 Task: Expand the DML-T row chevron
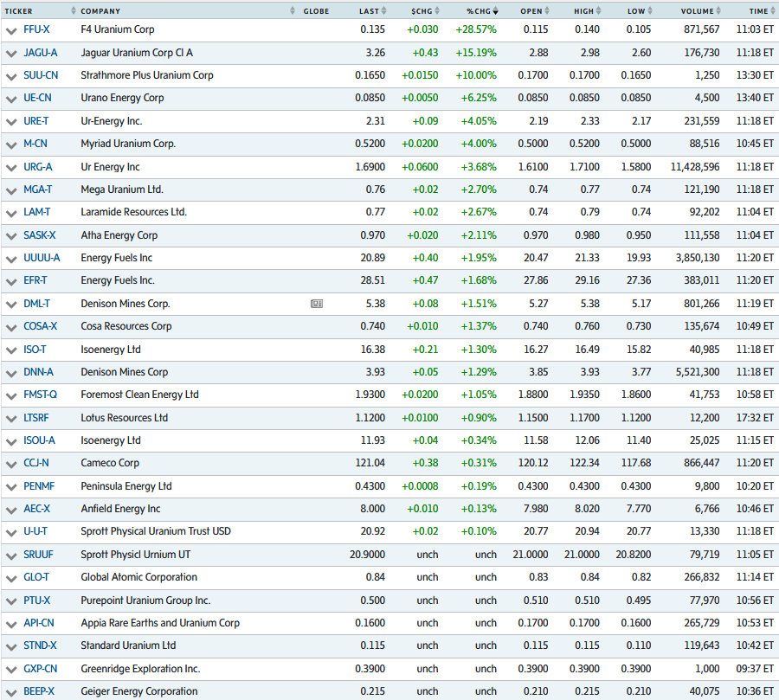coord(11,305)
